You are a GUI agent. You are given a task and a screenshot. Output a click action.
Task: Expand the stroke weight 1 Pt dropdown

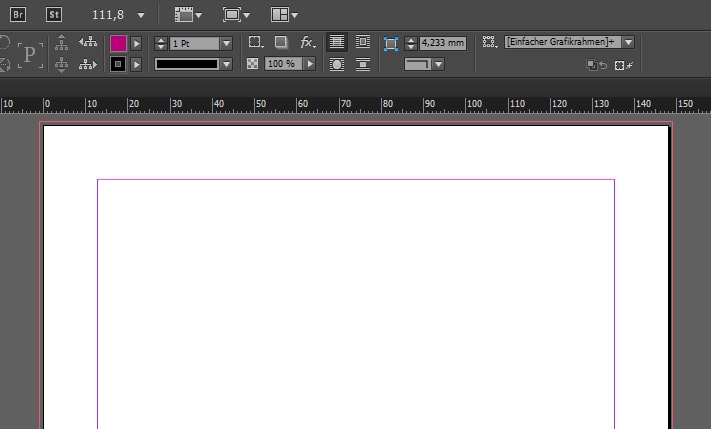pos(226,43)
